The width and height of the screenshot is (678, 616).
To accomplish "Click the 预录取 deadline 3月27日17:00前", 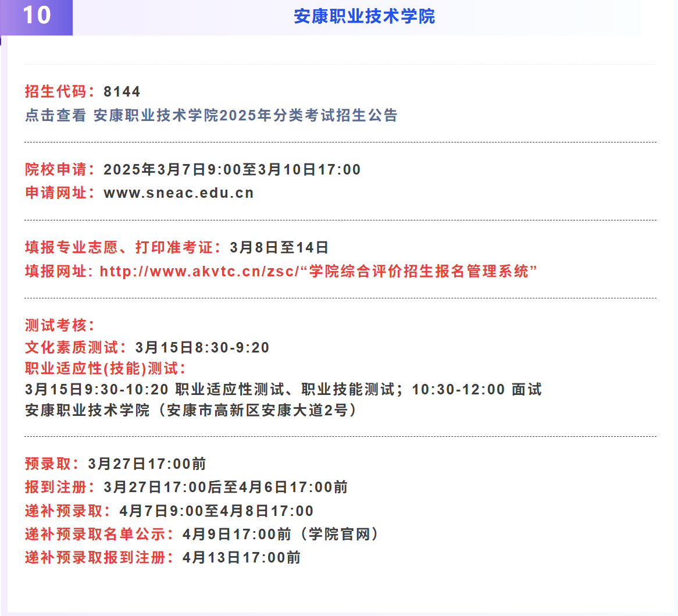I will pos(147,464).
